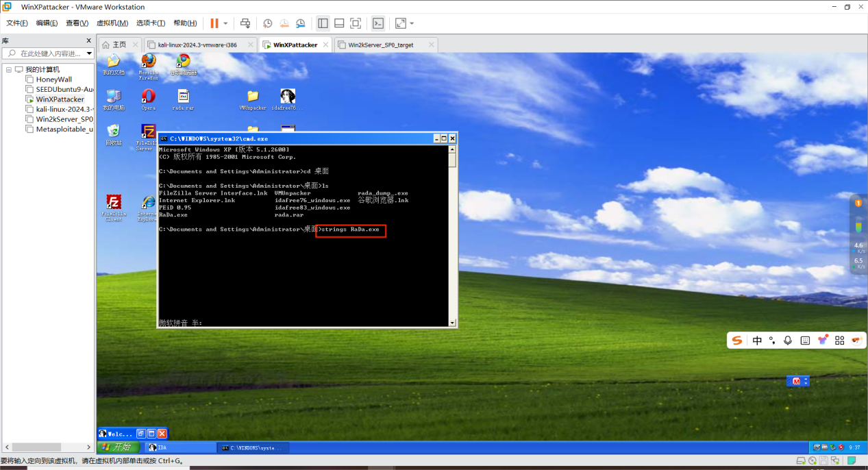Open the IME soft keyboard icon
This screenshot has height=470, width=868.
pos(805,341)
